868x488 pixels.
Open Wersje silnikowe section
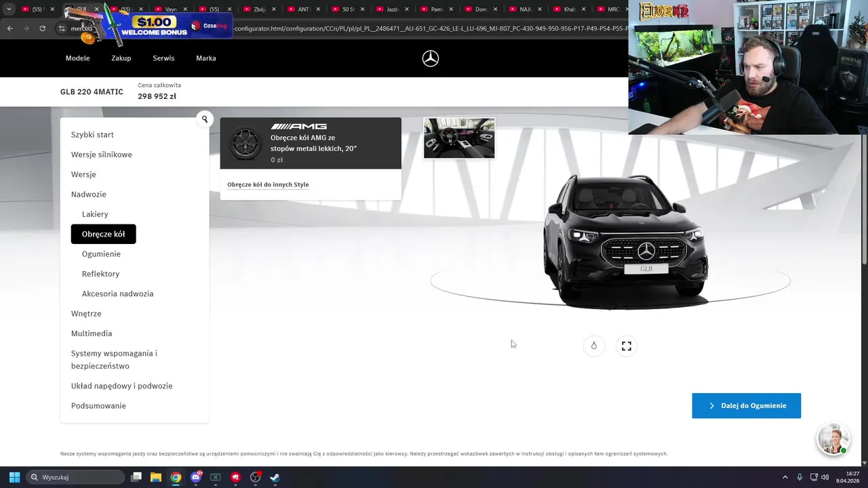coord(102,155)
